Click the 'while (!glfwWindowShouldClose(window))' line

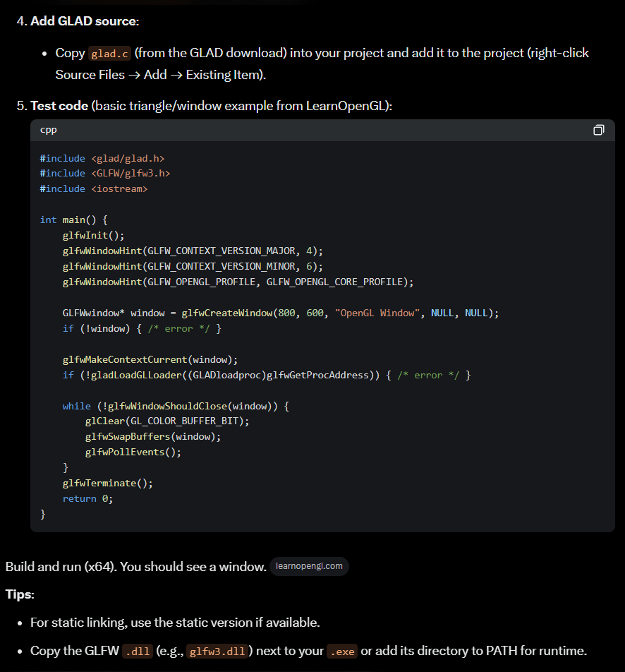coord(176,406)
